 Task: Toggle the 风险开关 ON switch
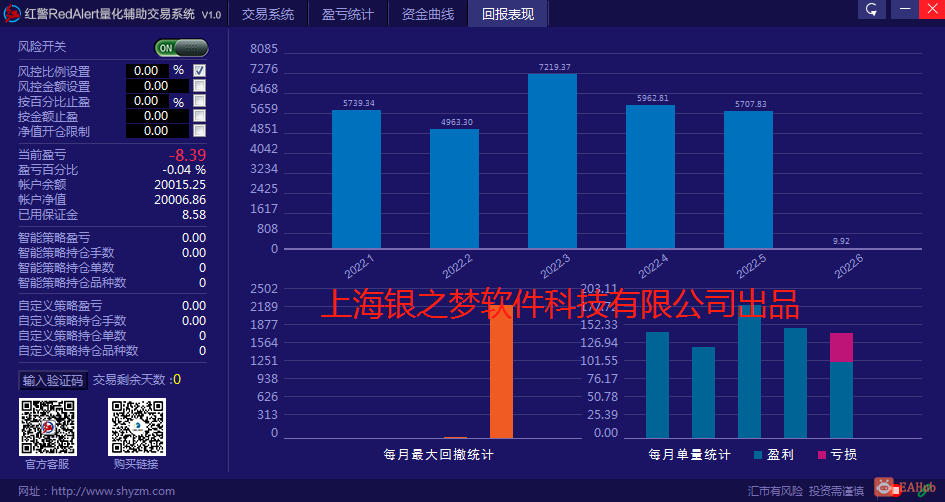click(181, 48)
